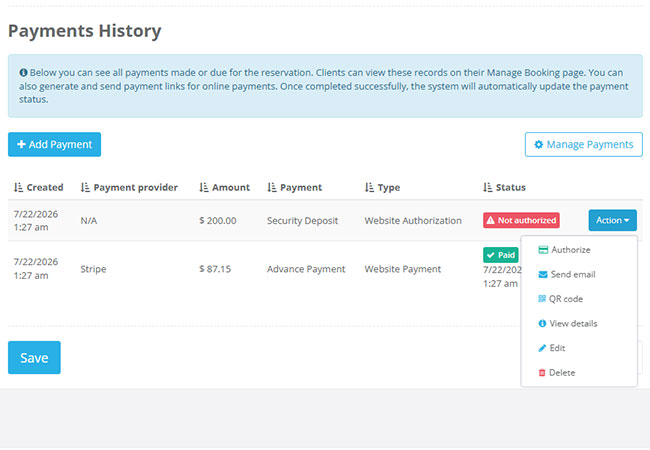The height and width of the screenshot is (450, 650).
Task: Click the N/A provider cell
Action: click(89, 220)
